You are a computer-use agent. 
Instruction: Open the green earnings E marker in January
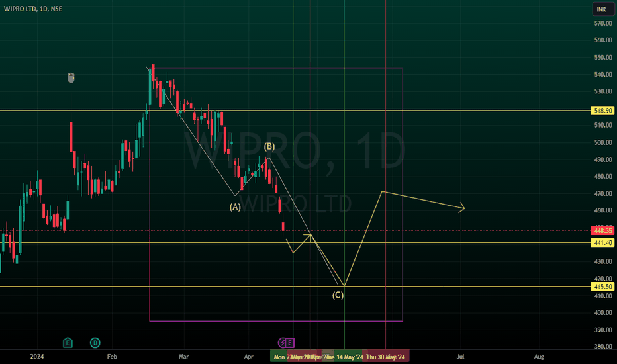tap(68, 343)
